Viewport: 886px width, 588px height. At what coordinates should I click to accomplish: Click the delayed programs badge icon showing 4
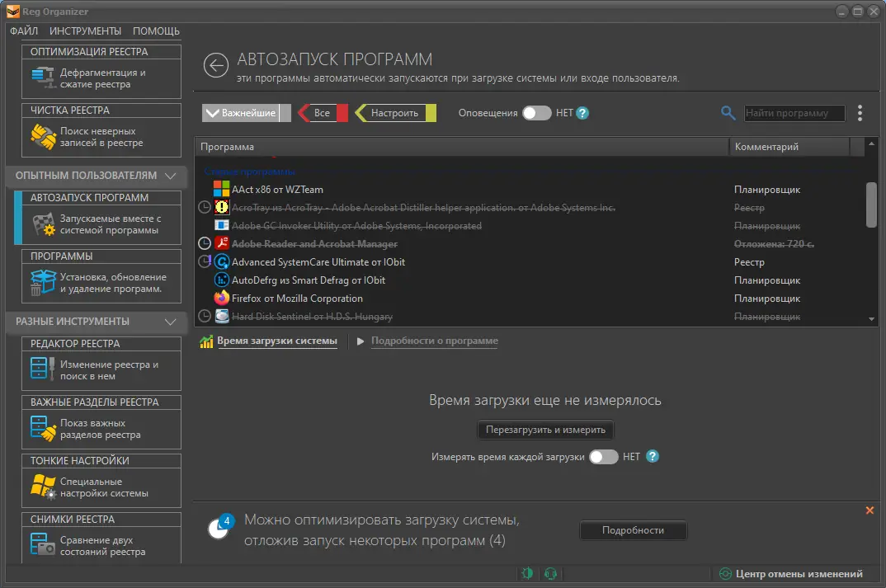point(221,526)
